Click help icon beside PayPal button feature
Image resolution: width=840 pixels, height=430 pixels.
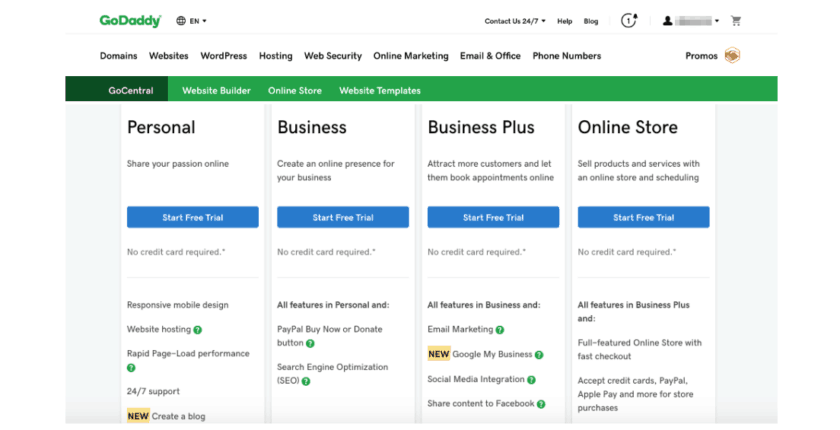pos(310,344)
